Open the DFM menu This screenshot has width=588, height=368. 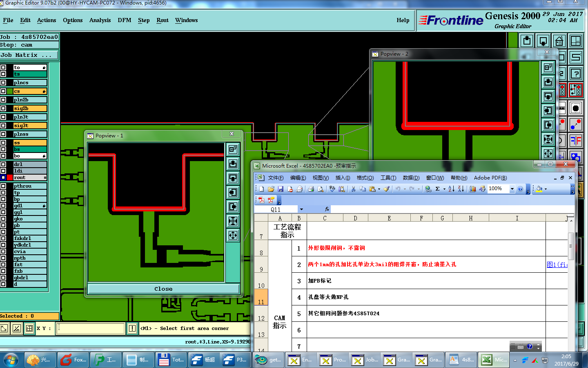pyautogui.click(x=125, y=20)
